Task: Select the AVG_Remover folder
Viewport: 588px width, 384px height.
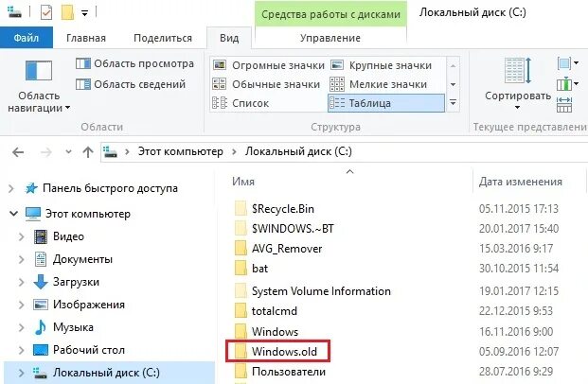Action: [287, 249]
